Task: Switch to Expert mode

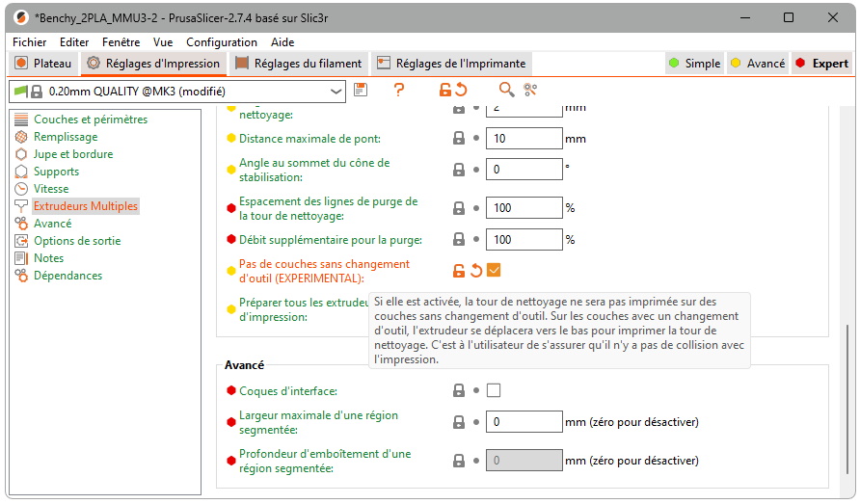Action: coord(821,64)
